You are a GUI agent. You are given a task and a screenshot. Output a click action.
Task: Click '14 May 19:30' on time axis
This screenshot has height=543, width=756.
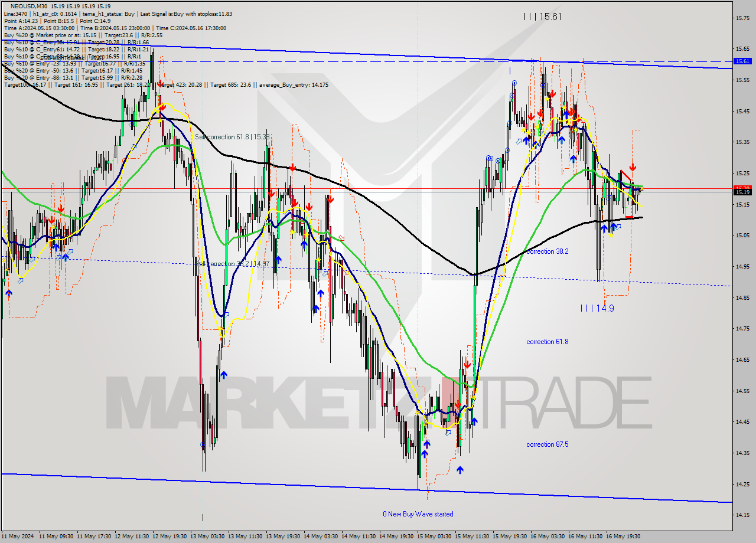tap(396, 537)
